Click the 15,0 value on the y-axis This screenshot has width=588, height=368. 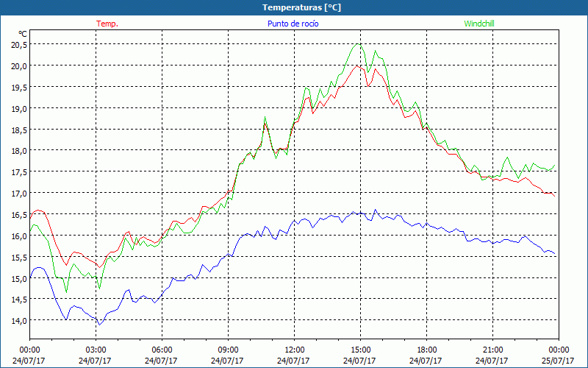[x=19, y=278]
